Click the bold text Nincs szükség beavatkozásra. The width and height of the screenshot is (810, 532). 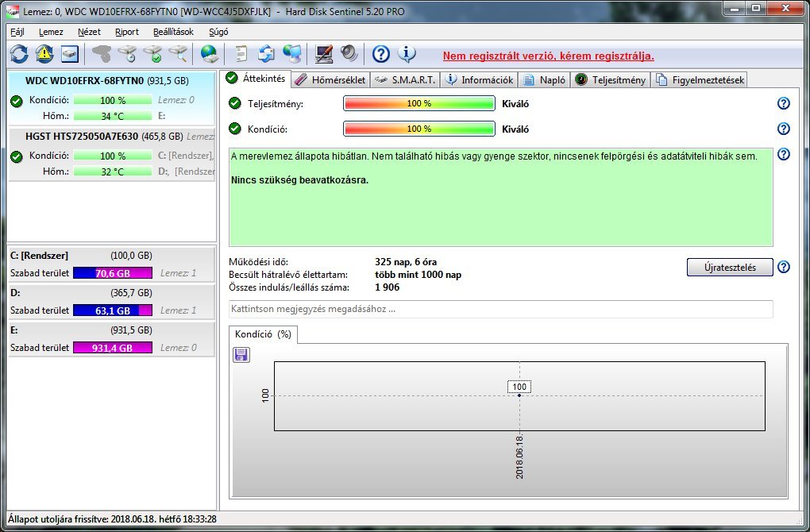(x=299, y=180)
